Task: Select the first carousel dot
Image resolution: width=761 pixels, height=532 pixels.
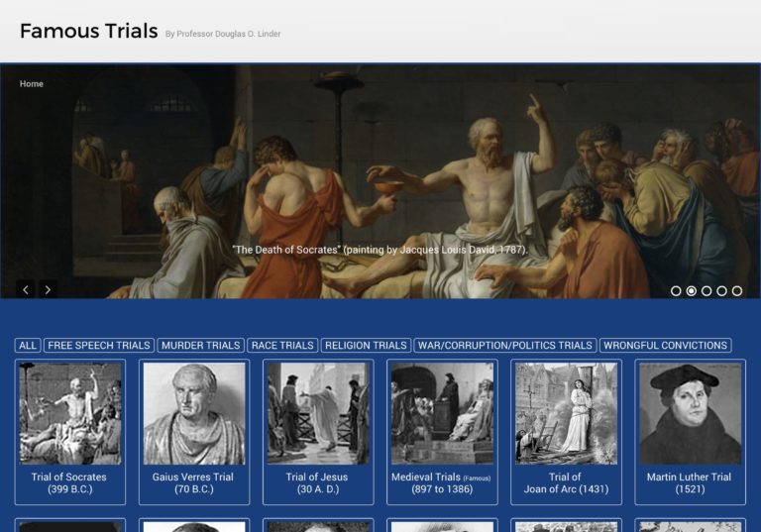Action: (x=676, y=290)
